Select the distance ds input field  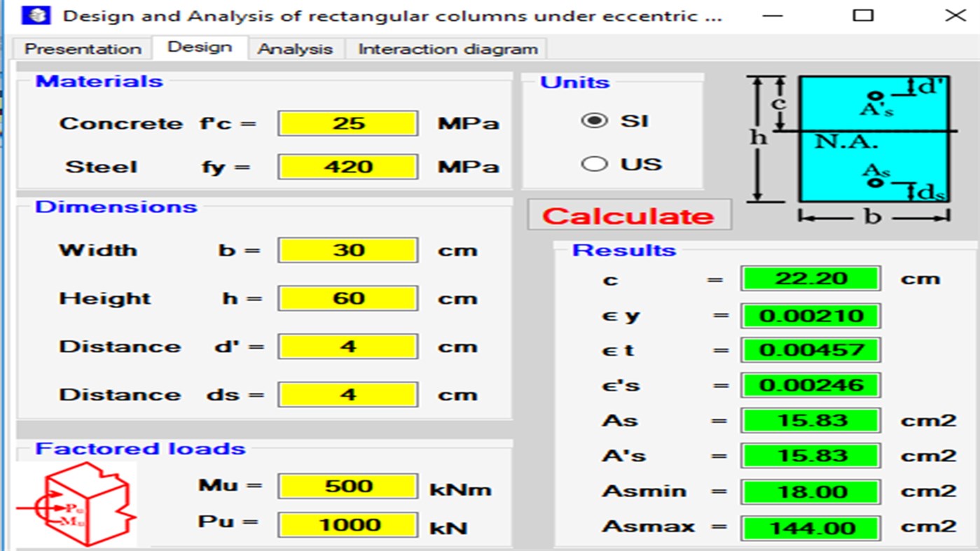(x=347, y=393)
